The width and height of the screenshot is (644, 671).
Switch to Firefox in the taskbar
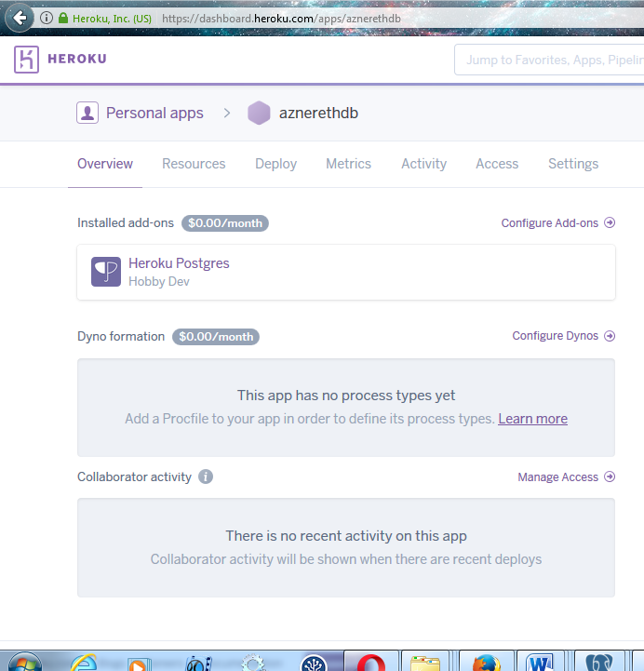[x=486, y=663]
